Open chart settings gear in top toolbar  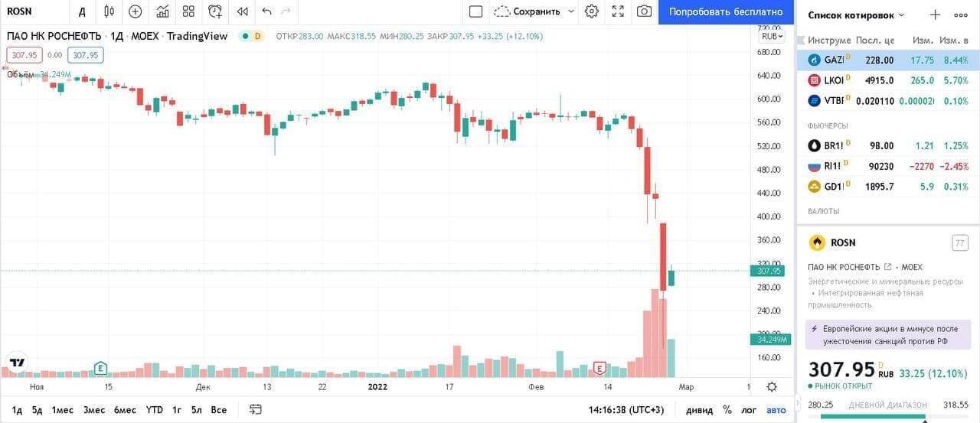pos(592,11)
